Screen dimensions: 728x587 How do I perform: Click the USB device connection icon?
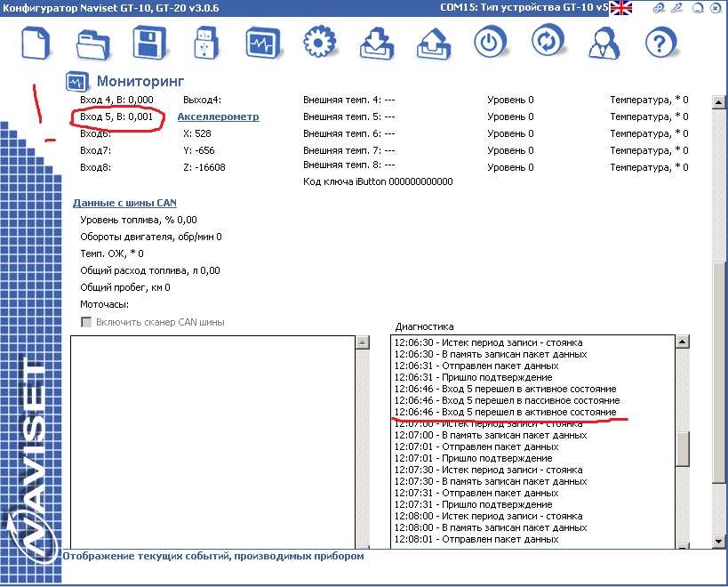[x=205, y=43]
